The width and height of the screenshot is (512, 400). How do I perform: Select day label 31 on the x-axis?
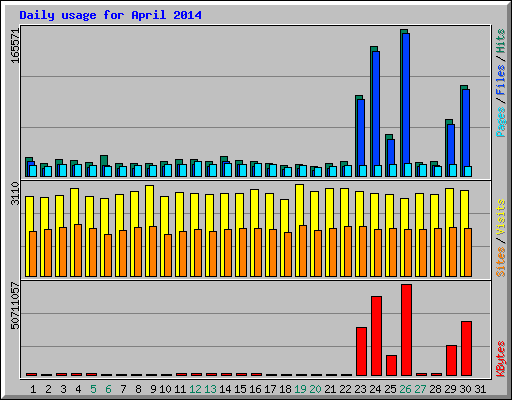click(x=480, y=389)
